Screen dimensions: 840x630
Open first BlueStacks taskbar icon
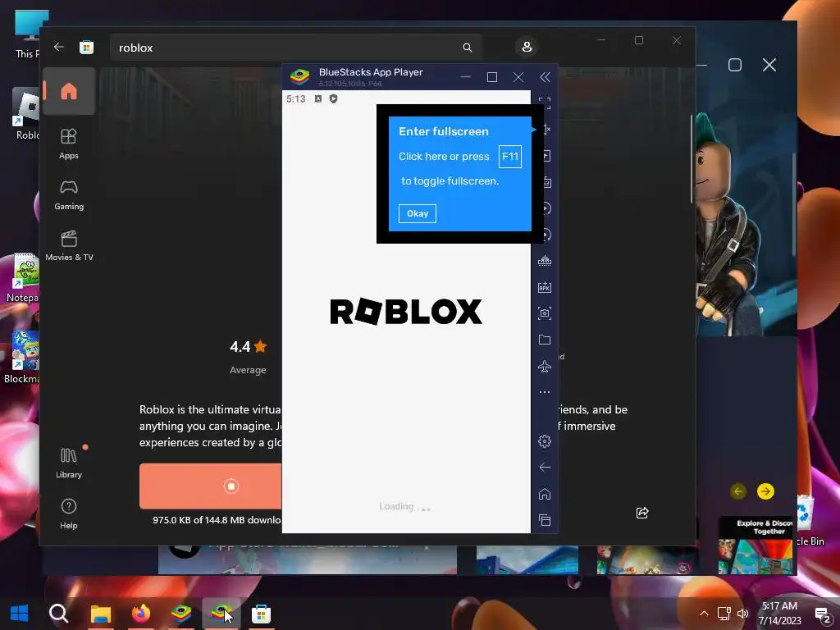coord(181,614)
